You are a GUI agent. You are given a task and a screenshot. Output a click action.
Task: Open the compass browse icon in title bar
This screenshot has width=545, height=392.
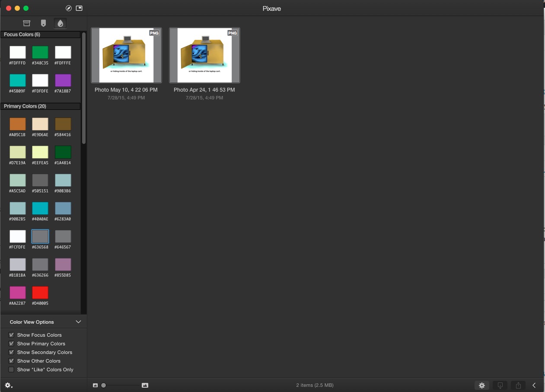click(x=69, y=8)
